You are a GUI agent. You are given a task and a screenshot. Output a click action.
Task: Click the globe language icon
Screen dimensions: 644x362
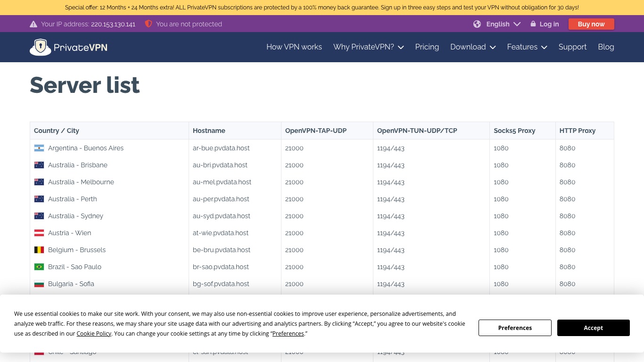click(477, 24)
